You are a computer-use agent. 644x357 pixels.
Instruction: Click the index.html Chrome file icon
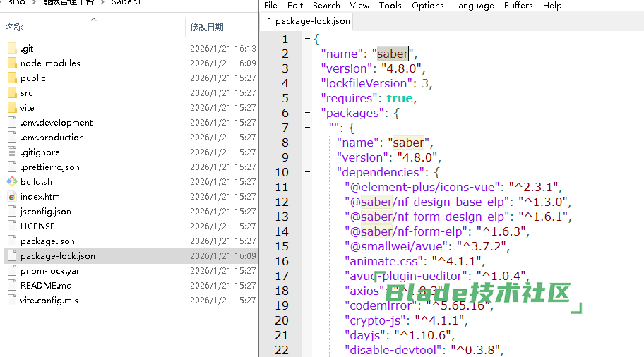[x=11, y=197]
